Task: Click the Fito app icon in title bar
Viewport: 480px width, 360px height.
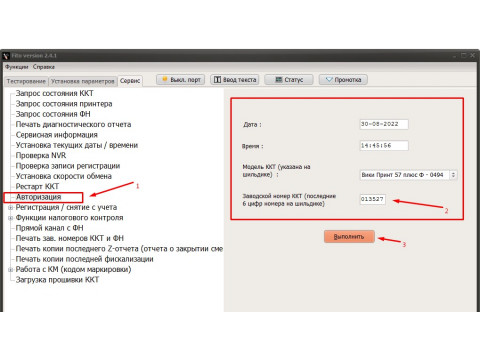Action: [x=6, y=55]
